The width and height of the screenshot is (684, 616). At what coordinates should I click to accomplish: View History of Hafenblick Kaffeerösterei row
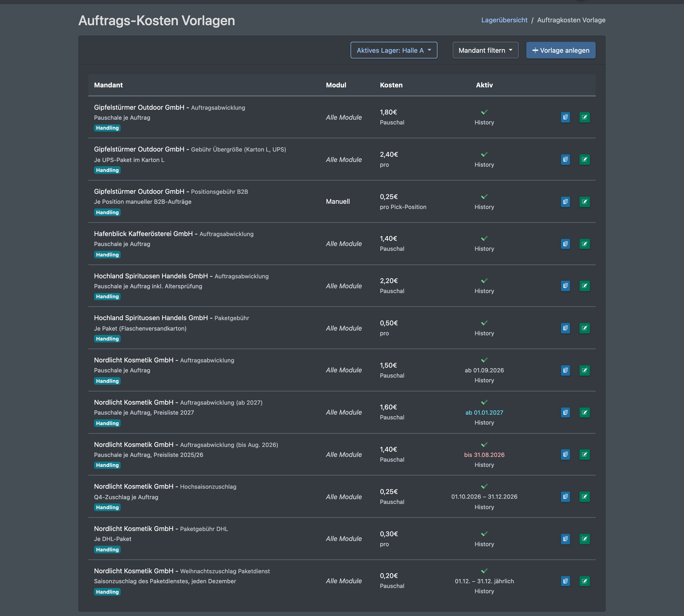[x=484, y=249]
